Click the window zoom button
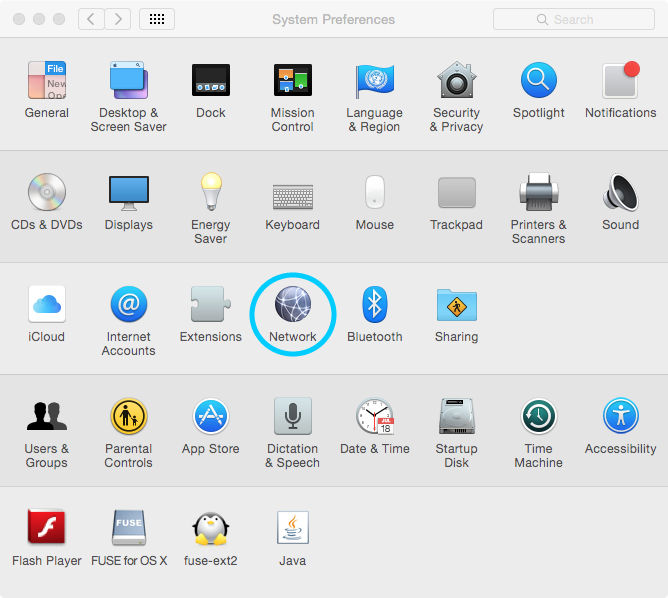The image size is (668, 598). (x=59, y=19)
